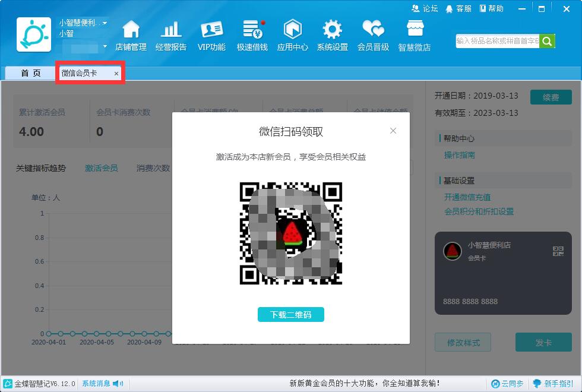
Task: Click the scrolling news text in status bar
Action: [x=365, y=384]
